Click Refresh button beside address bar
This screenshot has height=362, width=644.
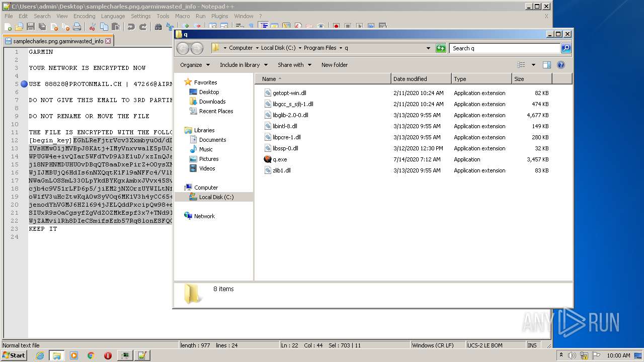(x=441, y=48)
